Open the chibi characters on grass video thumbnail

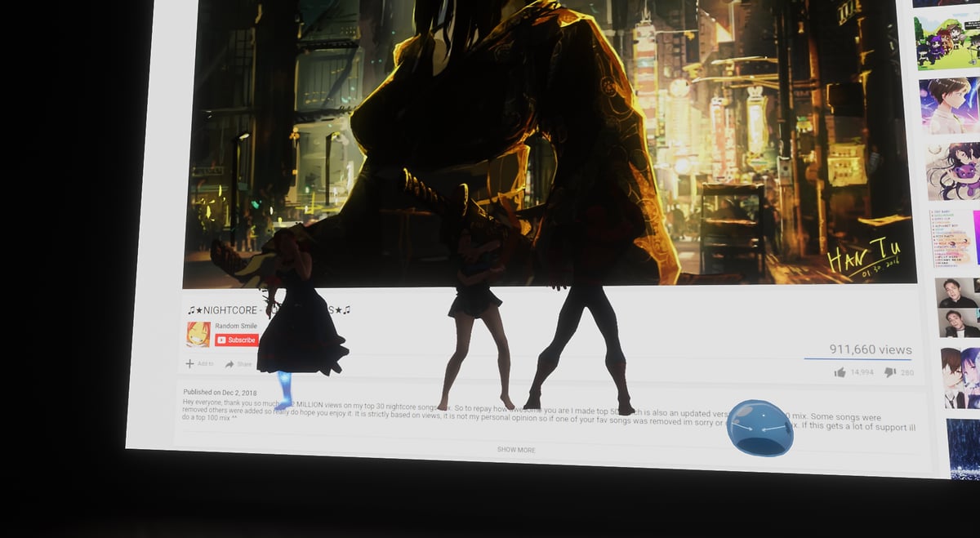point(947,39)
